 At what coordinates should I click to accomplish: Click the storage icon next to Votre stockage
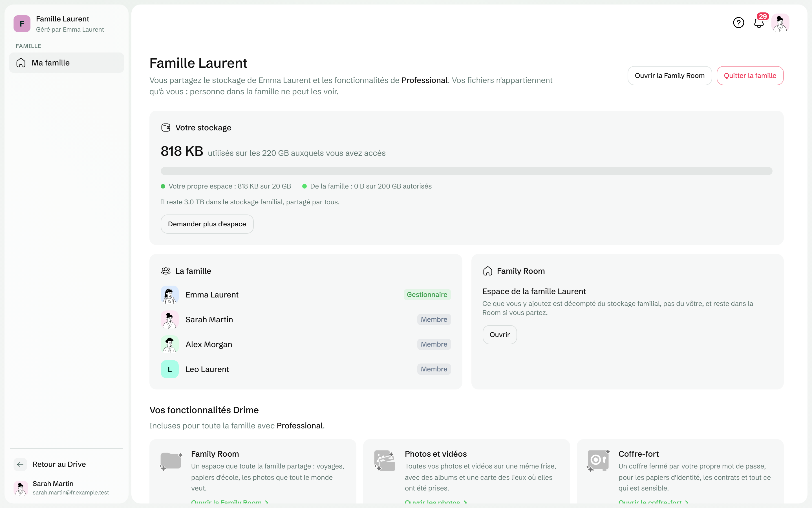click(166, 128)
